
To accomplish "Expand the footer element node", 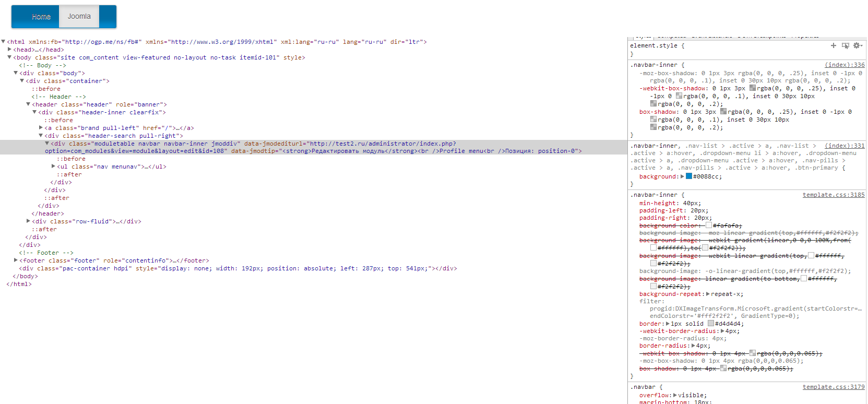I will [x=16, y=260].
